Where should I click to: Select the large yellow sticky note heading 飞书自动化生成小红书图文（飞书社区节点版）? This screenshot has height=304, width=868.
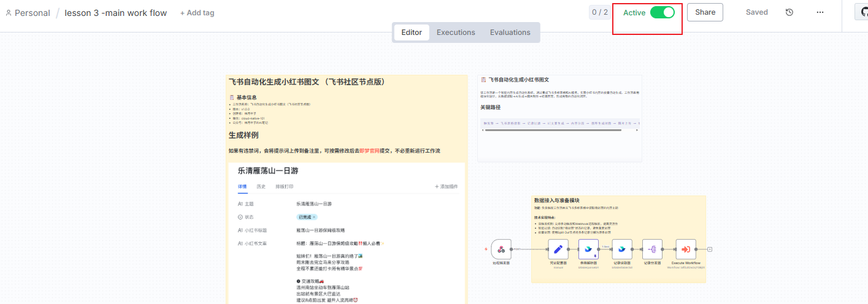307,82
